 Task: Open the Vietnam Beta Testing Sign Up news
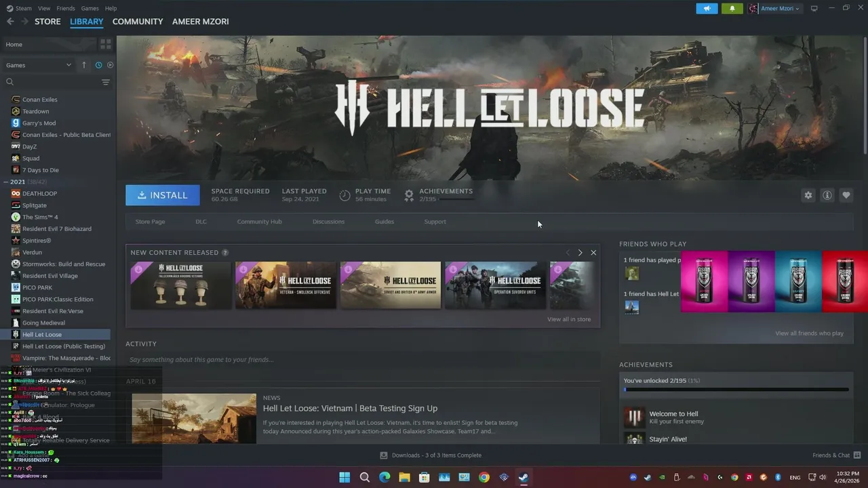(x=350, y=408)
